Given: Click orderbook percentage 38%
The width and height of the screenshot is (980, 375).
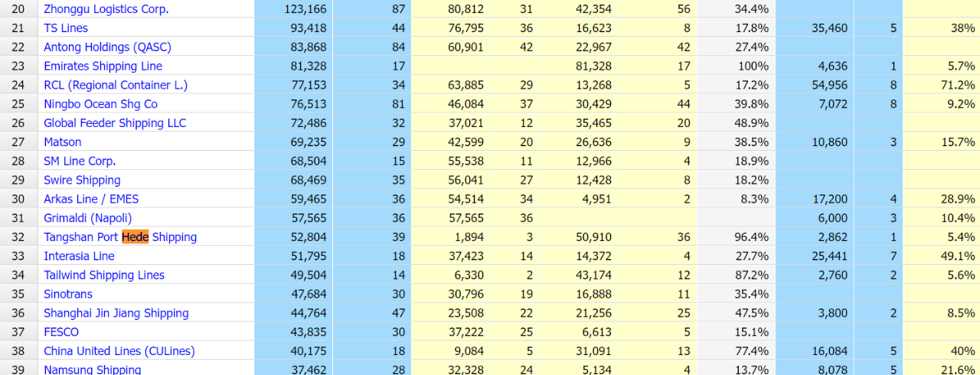Looking at the screenshot, I should (x=964, y=28).
